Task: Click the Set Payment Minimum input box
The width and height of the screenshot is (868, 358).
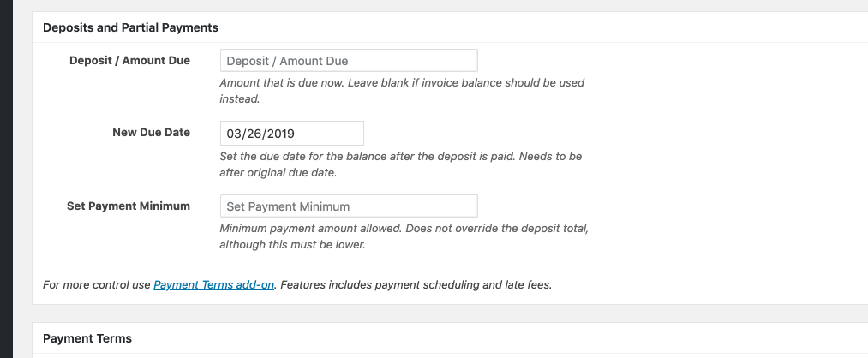Action: click(348, 206)
